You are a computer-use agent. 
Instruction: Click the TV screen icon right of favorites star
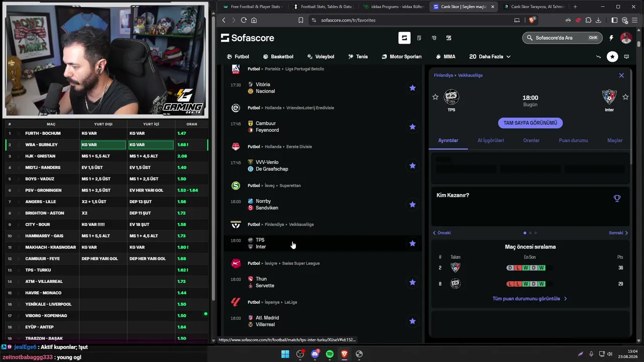(x=626, y=57)
